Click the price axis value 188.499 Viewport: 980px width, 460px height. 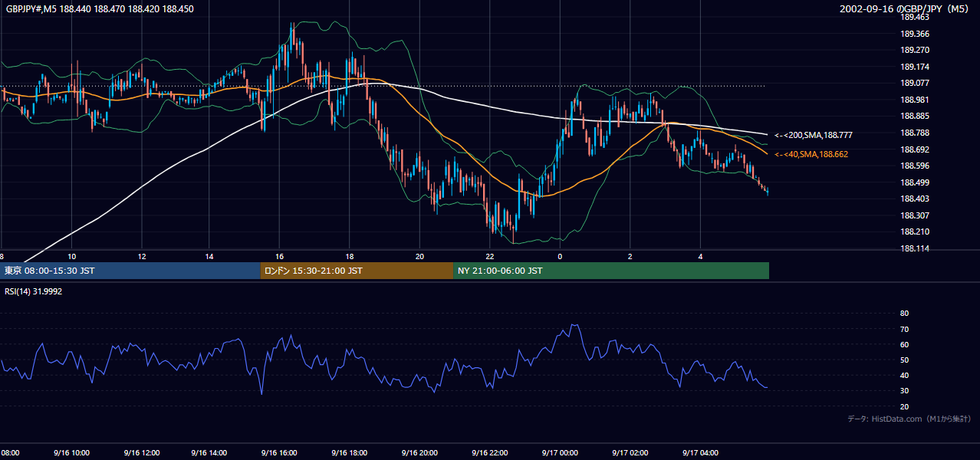[914, 182]
